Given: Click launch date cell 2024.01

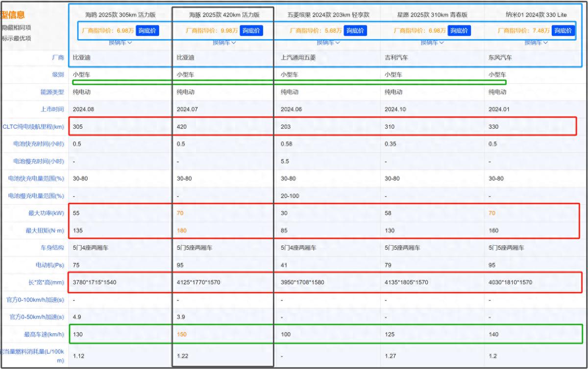Looking at the screenshot, I should (499, 109).
